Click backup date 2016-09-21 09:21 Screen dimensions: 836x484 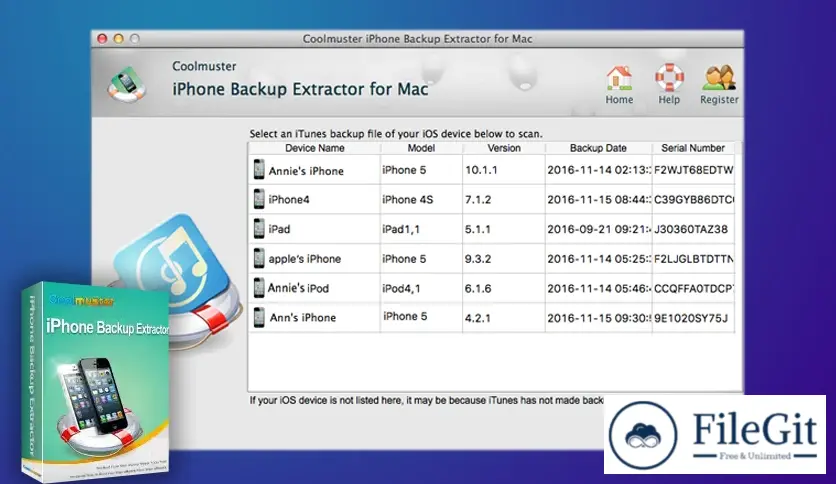599,229
